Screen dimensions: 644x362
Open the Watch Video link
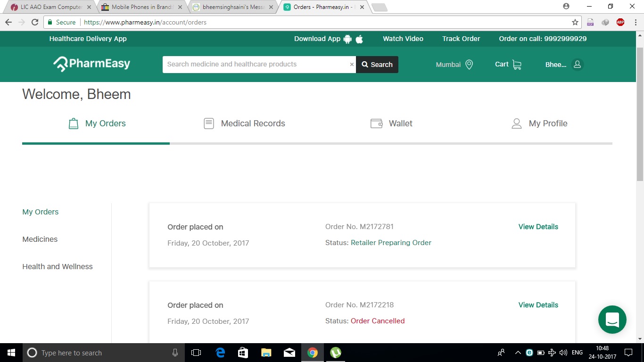[x=403, y=39]
